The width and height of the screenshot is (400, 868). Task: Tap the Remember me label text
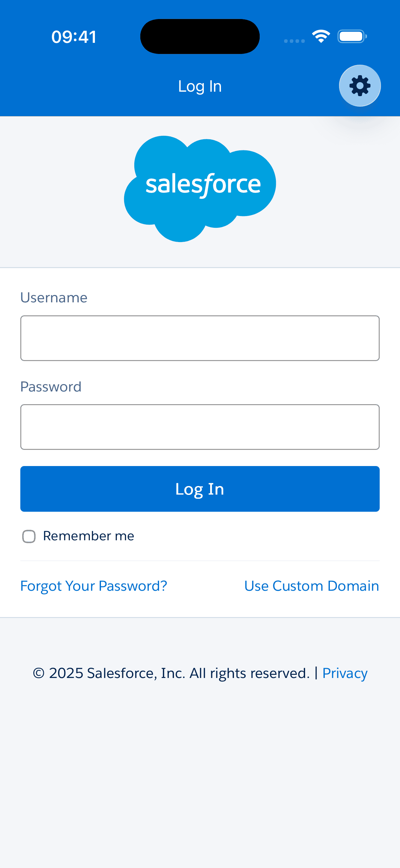tap(88, 536)
